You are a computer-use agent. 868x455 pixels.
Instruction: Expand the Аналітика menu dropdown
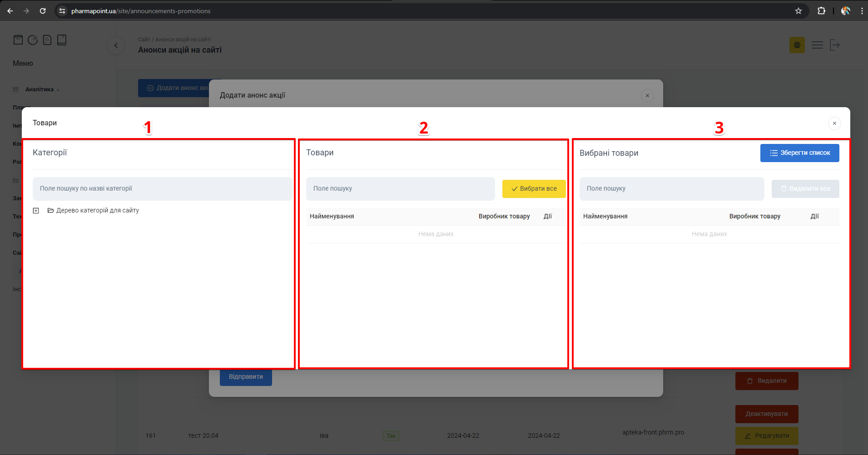[x=42, y=89]
